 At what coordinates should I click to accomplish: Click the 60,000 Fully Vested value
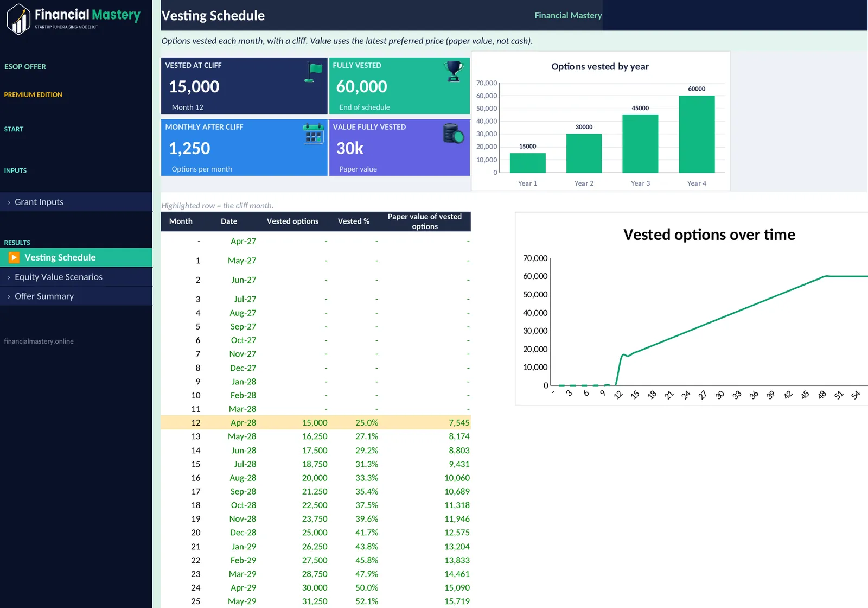[x=361, y=86]
